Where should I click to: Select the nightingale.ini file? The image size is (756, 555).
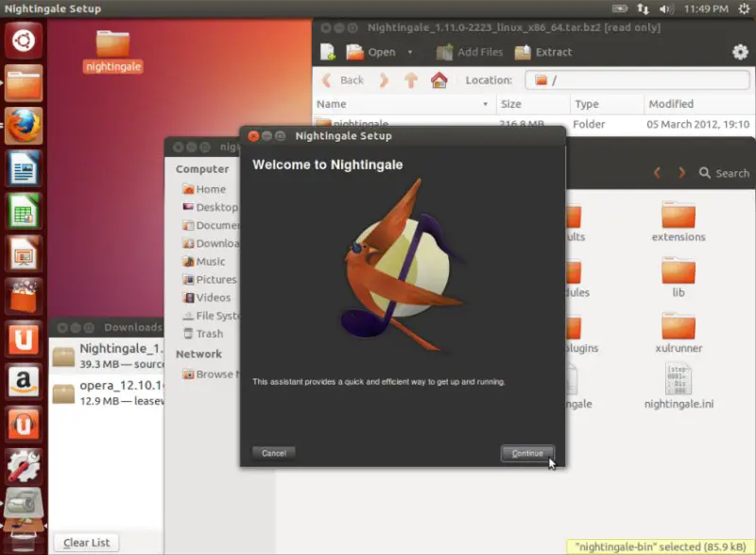[679, 387]
